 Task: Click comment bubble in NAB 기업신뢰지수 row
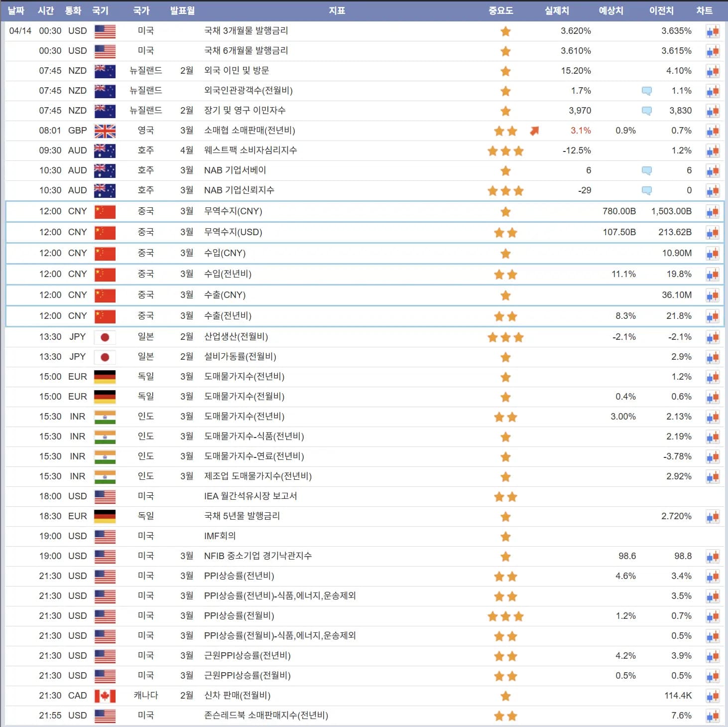click(646, 190)
